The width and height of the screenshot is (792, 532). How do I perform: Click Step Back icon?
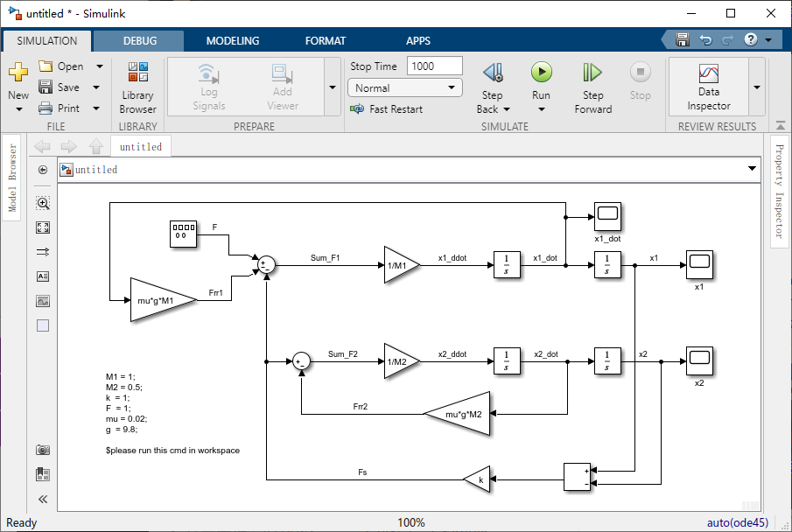pyautogui.click(x=493, y=73)
